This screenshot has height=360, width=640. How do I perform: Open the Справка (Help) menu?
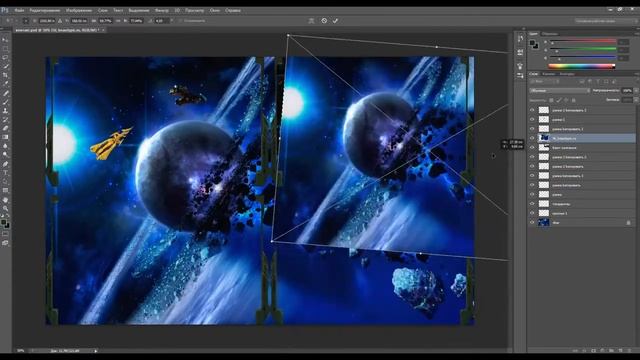[x=233, y=10]
